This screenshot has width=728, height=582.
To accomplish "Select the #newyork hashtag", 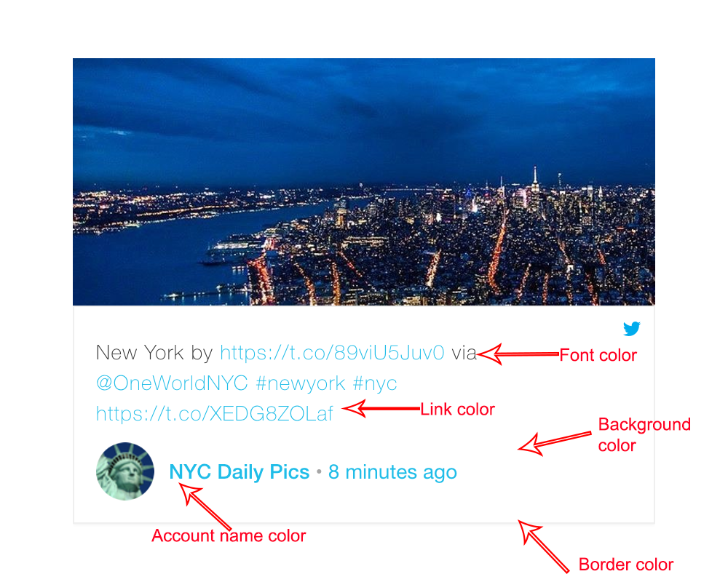I will (301, 384).
